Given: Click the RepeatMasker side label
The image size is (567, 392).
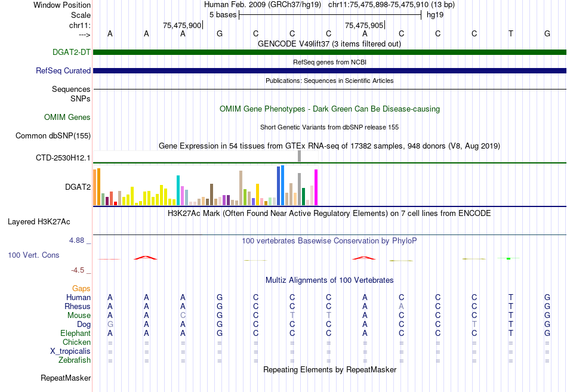Looking at the screenshot, I should pyautogui.click(x=66, y=378).
